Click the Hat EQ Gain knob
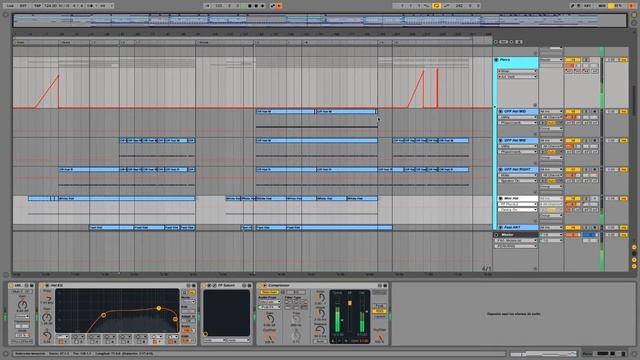Image resolution: width=640 pixels, height=360 pixels. (x=47, y=317)
